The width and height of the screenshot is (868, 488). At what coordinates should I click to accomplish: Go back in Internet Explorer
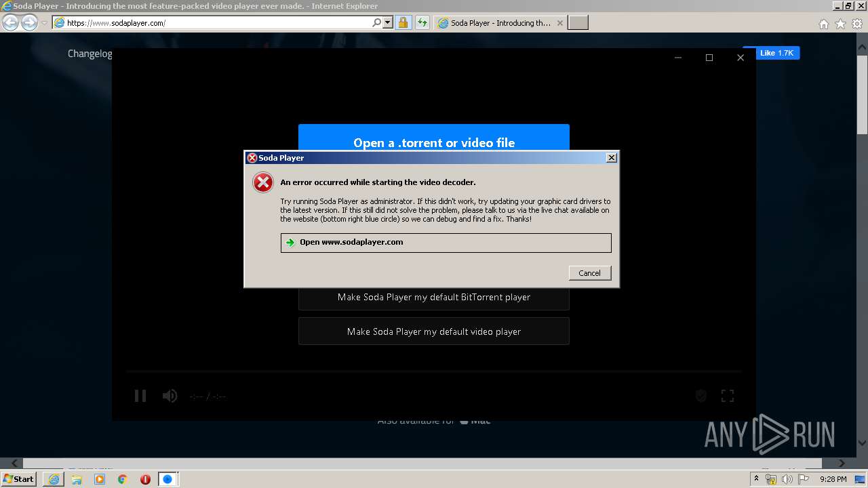point(11,22)
